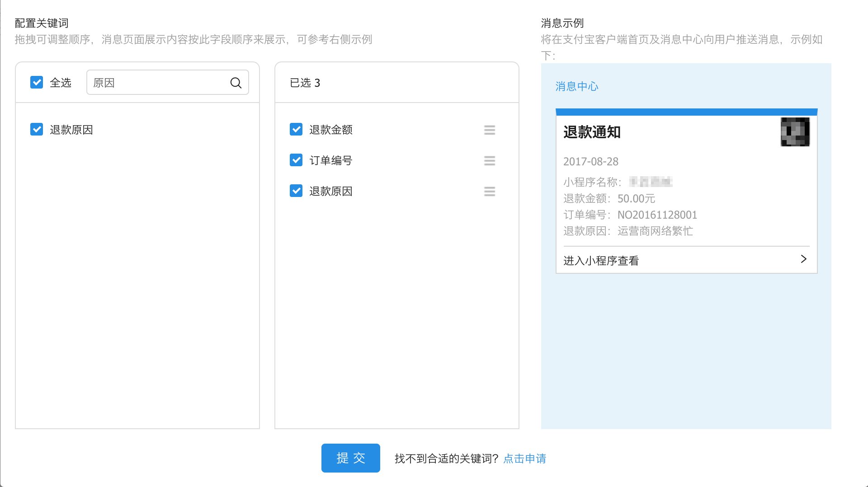Click the drag handle beside 订单编号
Viewport: 868px width, 487px height.
point(489,161)
